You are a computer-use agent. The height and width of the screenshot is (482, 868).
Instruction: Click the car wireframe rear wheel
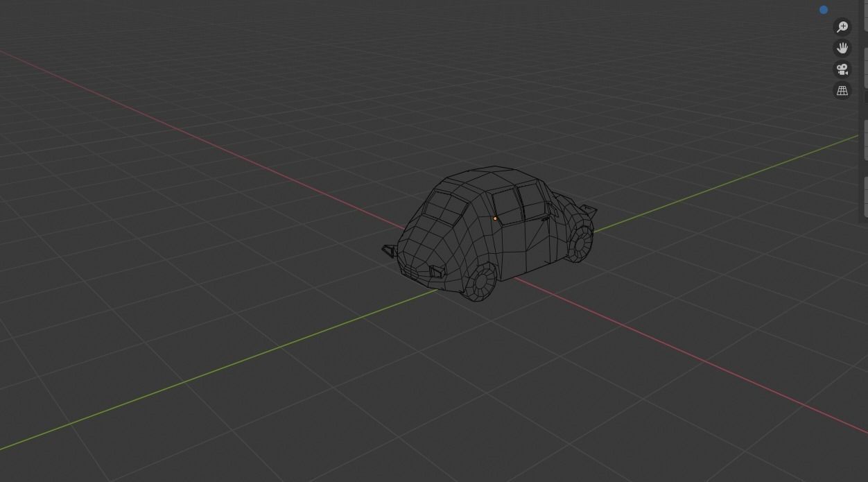[480, 281]
